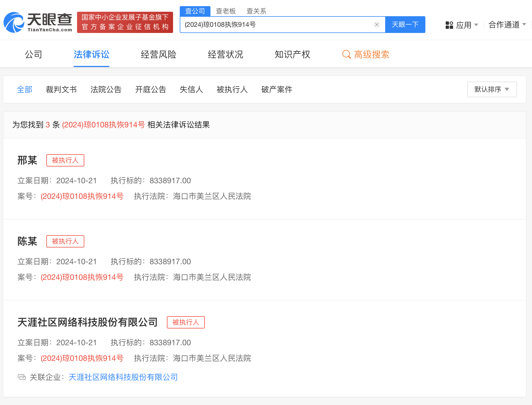Clear the search box text

coord(377,25)
